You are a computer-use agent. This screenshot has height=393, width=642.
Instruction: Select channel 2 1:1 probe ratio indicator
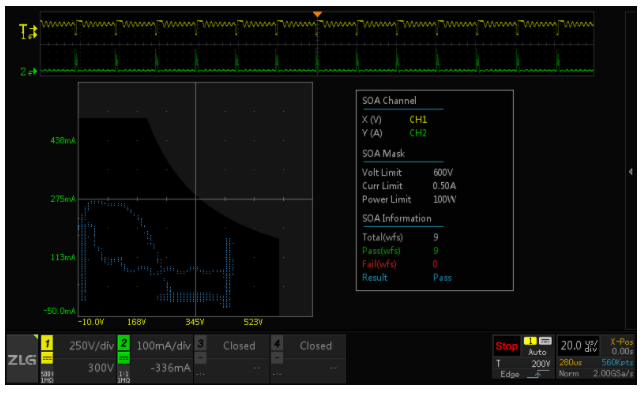click(x=124, y=377)
